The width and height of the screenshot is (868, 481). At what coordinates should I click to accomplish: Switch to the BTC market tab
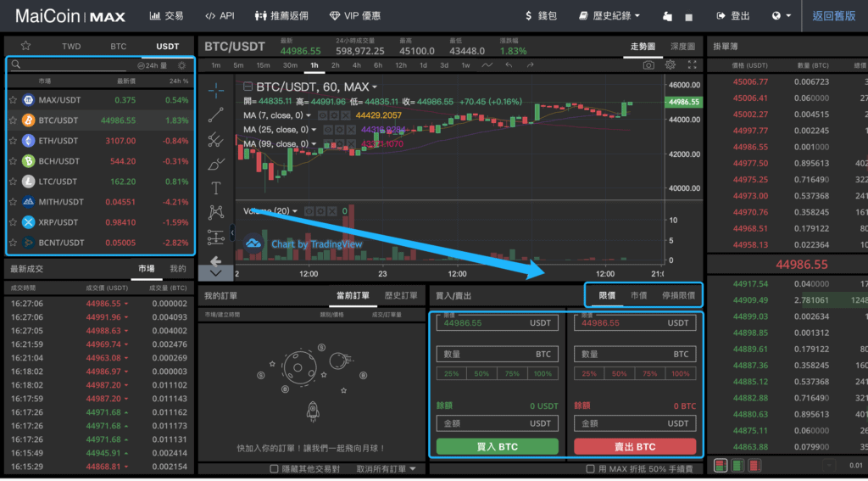click(x=119, y=47)
